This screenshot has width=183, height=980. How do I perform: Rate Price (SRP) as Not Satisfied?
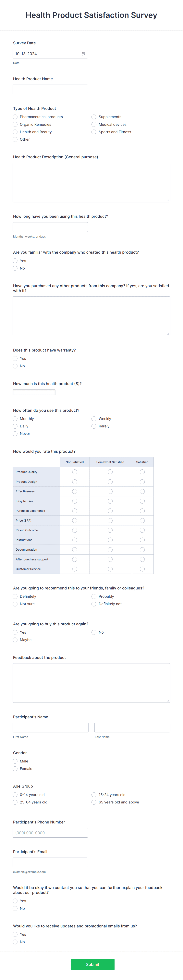74,520
